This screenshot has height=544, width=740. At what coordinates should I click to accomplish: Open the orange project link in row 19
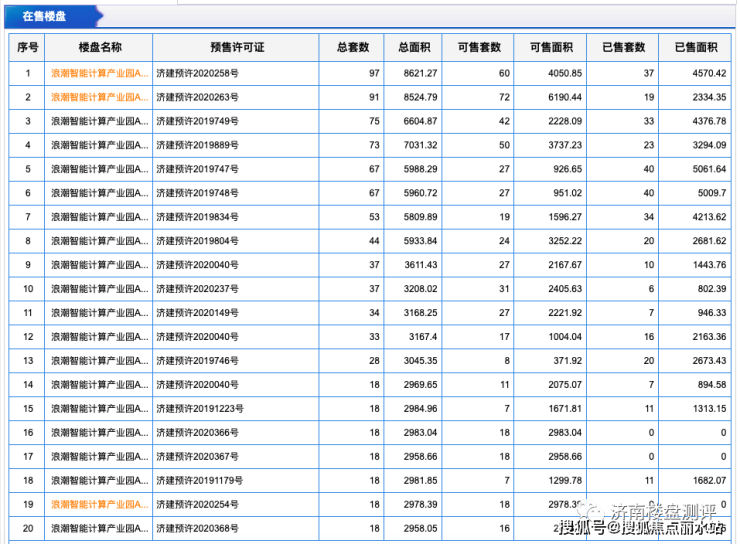tap(100, 505)
